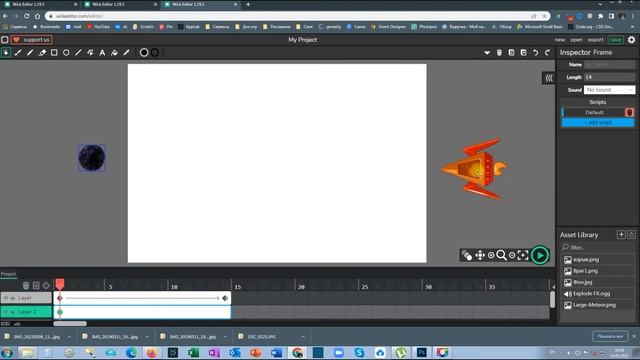Select the Path cursor tool

(x=90, y=53)
